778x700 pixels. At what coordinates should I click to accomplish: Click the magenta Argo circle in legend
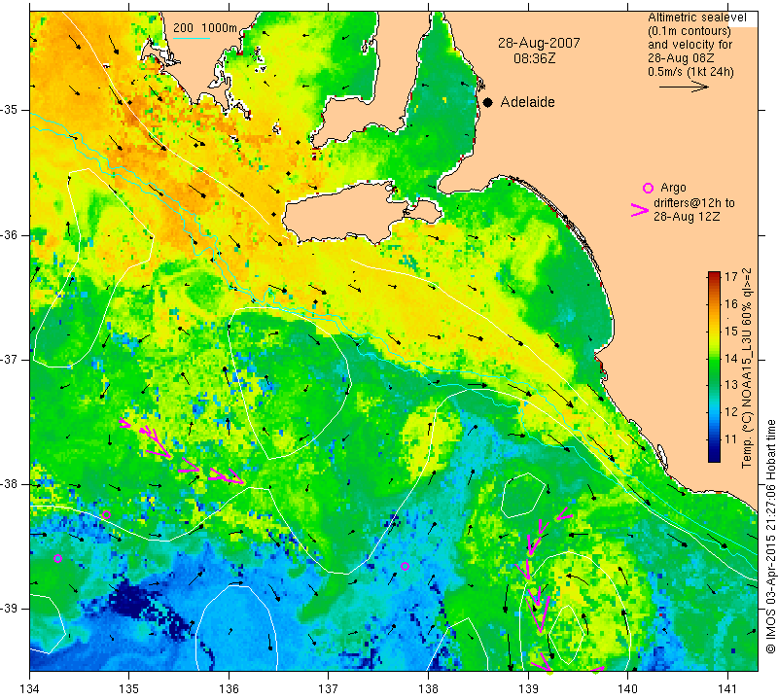pos(648,188)
